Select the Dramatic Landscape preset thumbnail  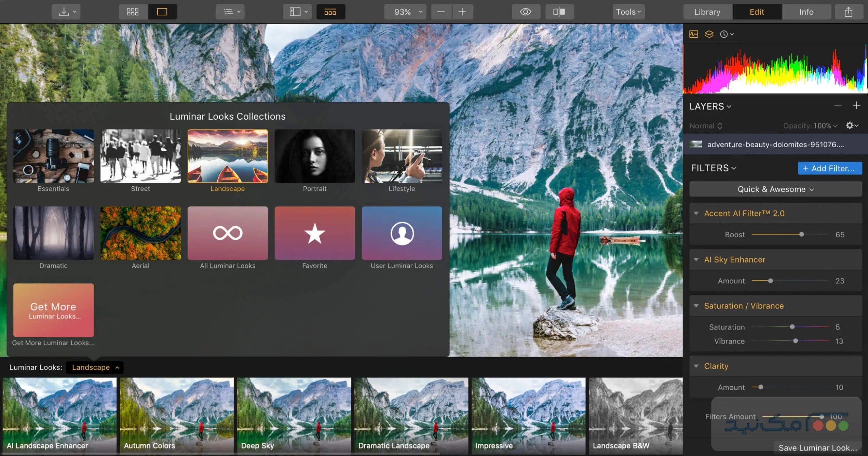(x=411, y=415)
